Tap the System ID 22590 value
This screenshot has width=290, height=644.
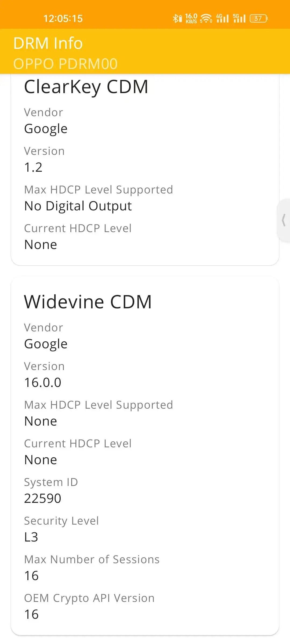click(43, 499)
